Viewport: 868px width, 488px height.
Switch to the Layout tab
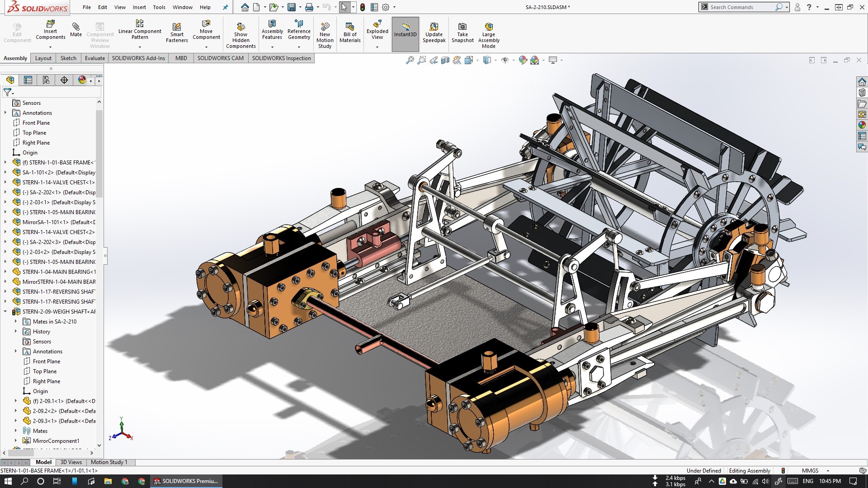click(x=43, y=58)
